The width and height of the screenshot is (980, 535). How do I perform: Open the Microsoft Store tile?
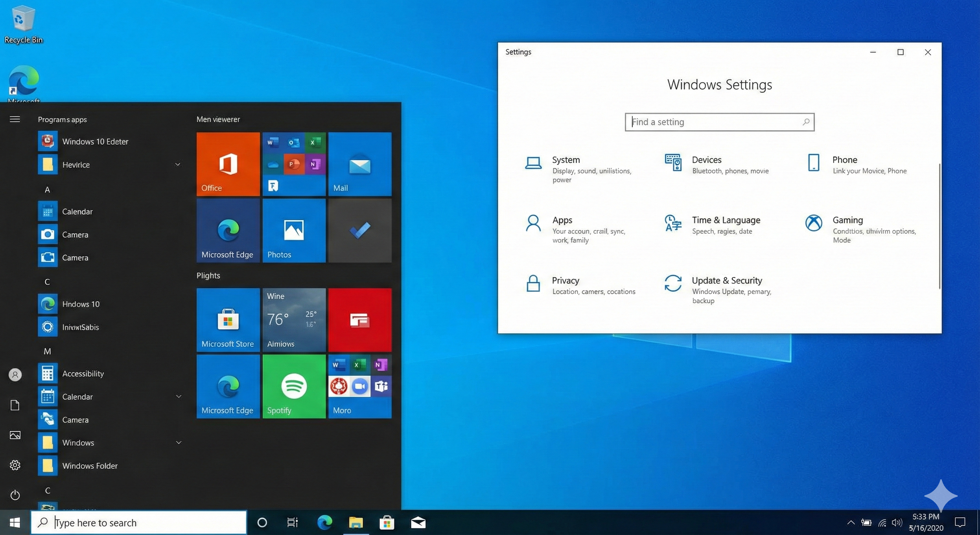[x=228, y=319]
